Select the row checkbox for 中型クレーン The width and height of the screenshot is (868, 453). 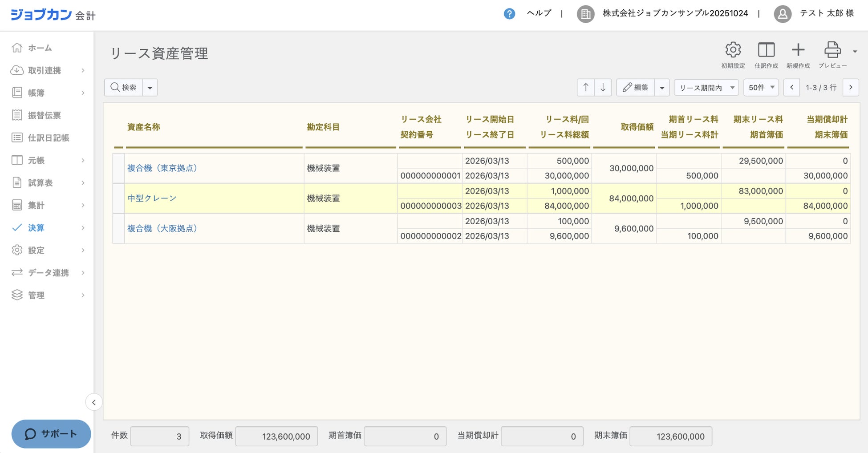click(x=118, y=198)
